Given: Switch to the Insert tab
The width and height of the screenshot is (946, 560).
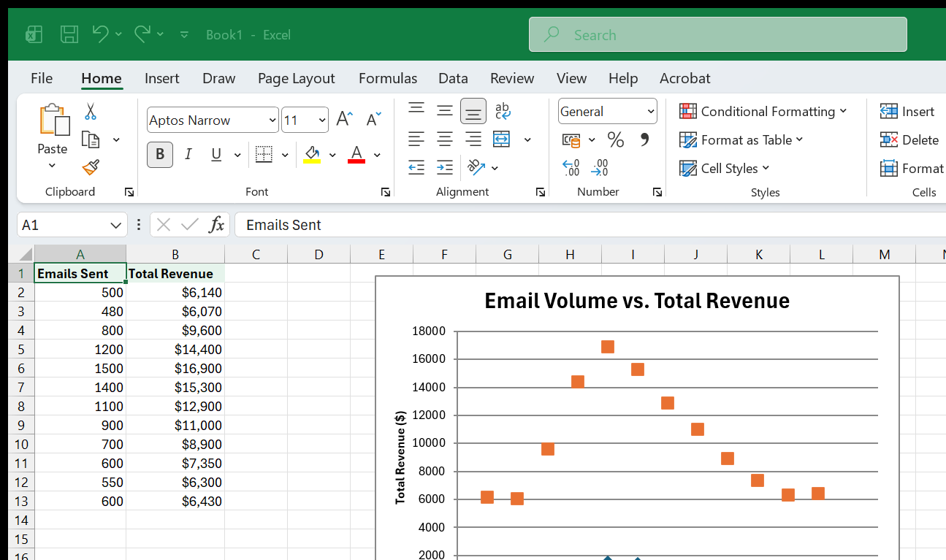Looking at the screenshot, I should point(162,78).
